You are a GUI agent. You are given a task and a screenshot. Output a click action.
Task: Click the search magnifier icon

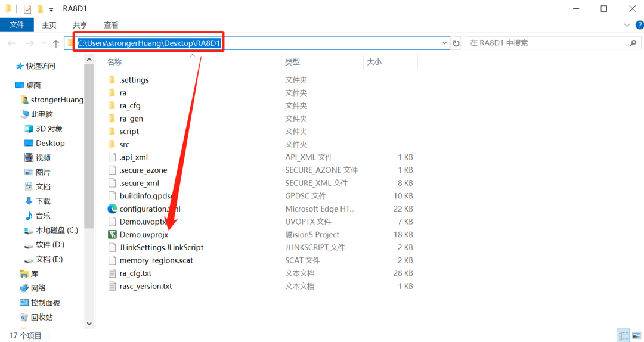pos(633,43)
